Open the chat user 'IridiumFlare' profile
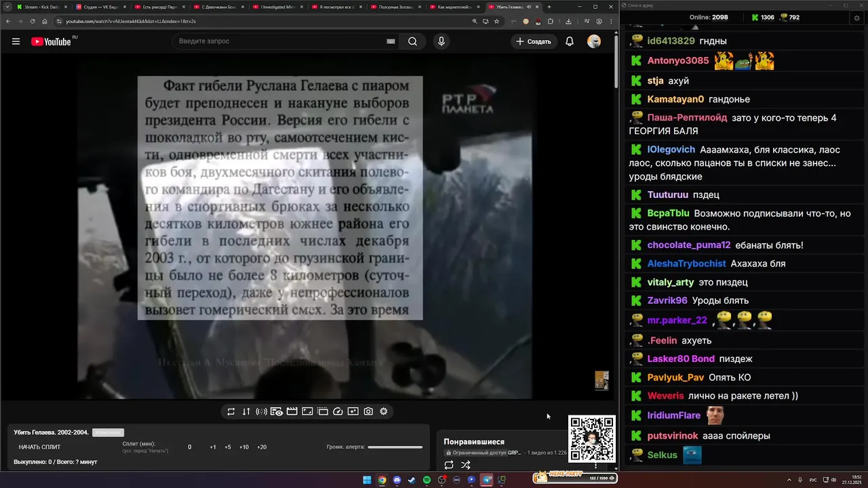This screenshot has width=868, height=488. coord(674,415)
